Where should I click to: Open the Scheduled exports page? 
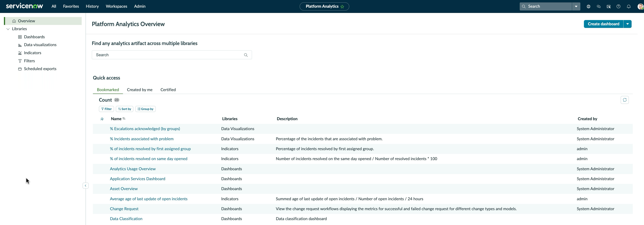40,69
